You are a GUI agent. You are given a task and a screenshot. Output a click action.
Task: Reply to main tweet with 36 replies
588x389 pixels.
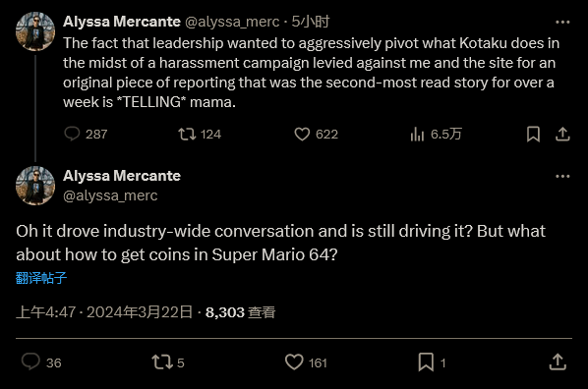coord(30,362)
